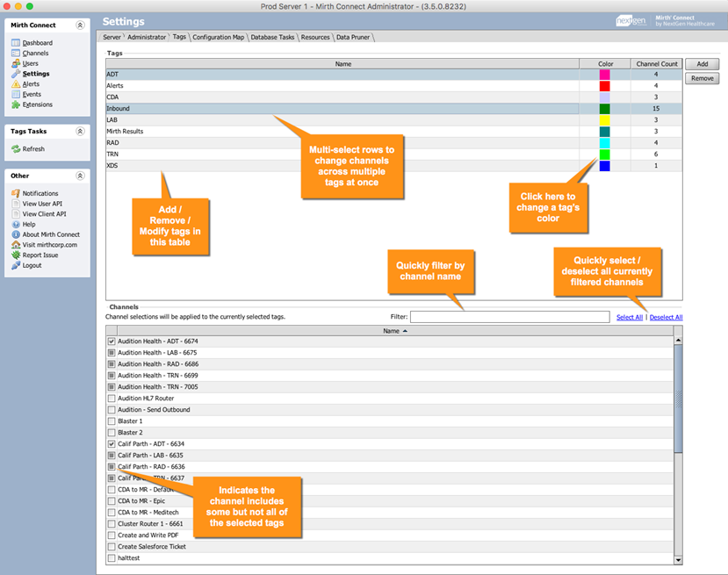
Task: Open the Users icon in sidebar
Action: tap(16, 63)
